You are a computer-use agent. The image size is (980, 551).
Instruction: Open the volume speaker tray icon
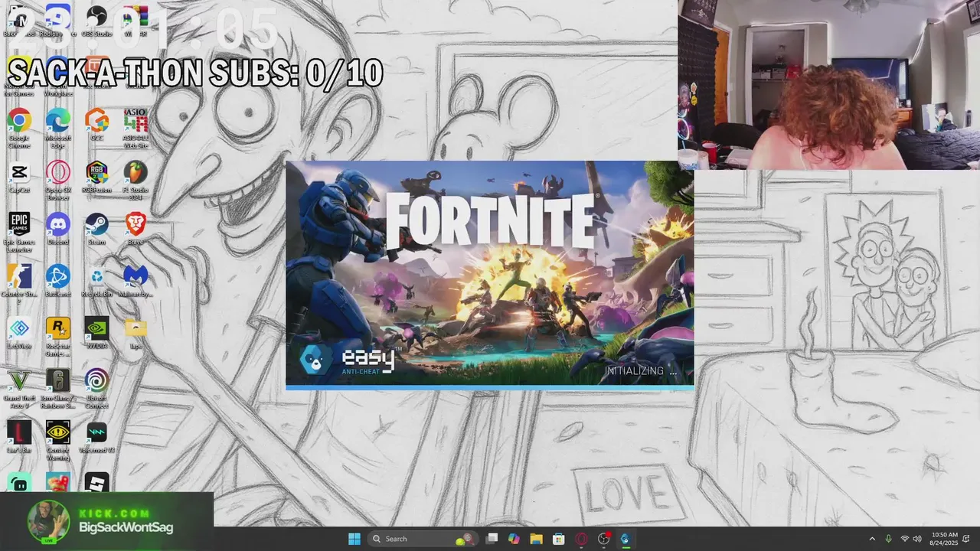[x=917, y=539]
